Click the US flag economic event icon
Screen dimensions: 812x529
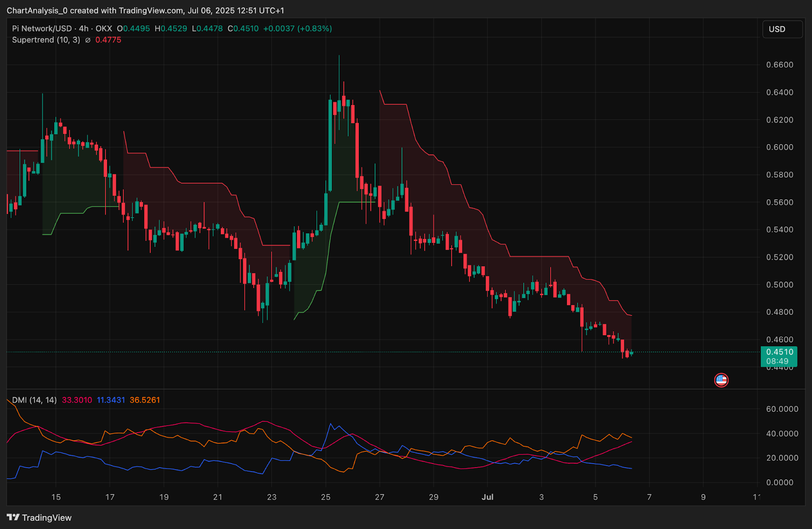(721, 380)
